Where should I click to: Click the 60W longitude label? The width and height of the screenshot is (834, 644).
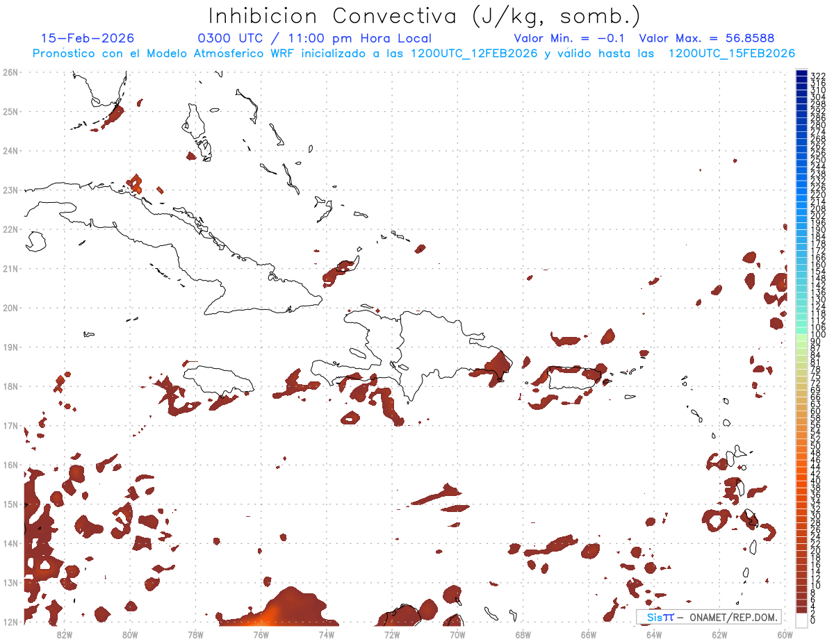click(785, 634)
